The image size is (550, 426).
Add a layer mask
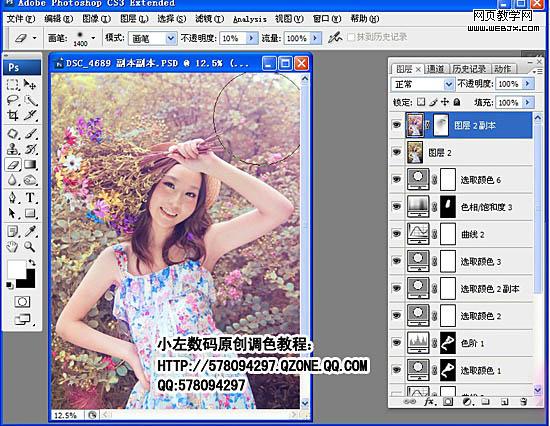[x=448, y=402]
